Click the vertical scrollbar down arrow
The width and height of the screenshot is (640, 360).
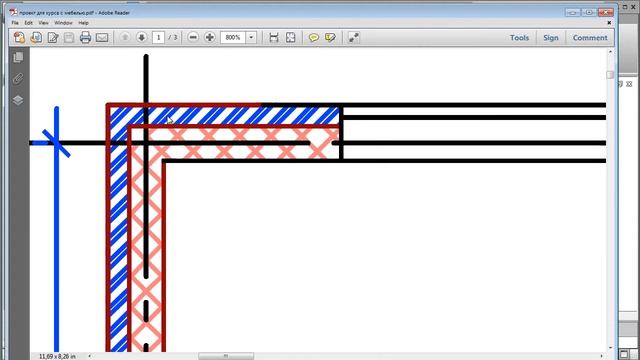(x=610, y=348)
